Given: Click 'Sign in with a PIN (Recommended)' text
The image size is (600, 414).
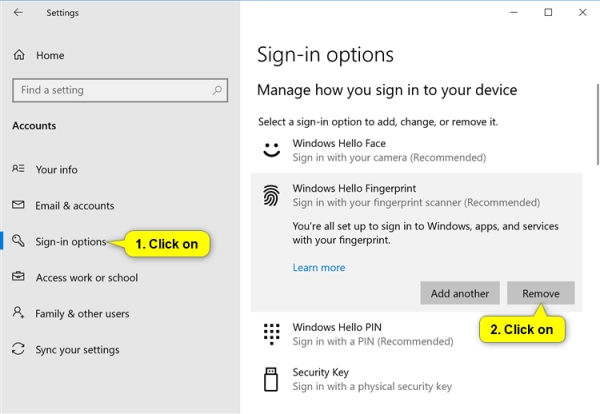Looking at the screenshot, I should click(373, 341).
